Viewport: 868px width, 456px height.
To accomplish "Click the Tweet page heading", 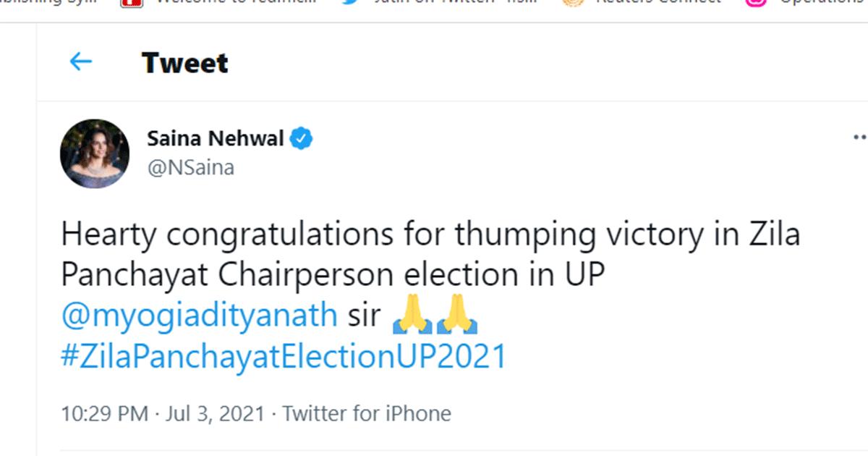I will [185, 63].
